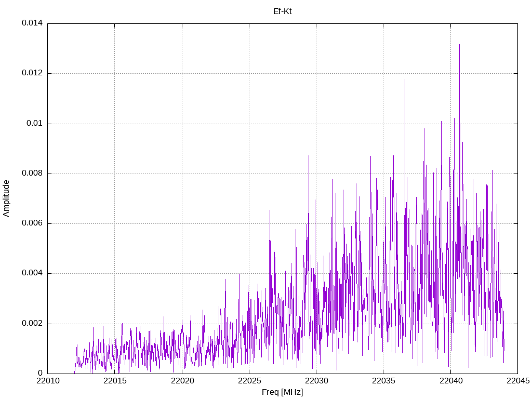Click the chart title Ef-Kt

pos(282,11)
